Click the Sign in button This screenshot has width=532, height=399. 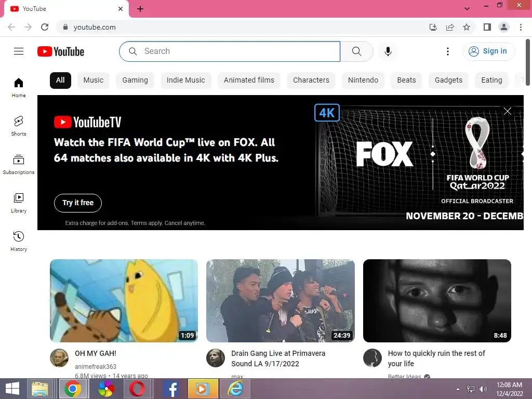click(488, 51)
